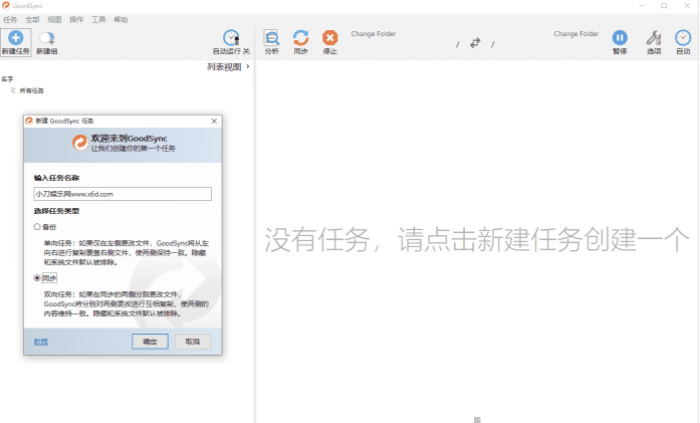Click the right Change Folder label
The image size is (700, 423).
point(576,34)
